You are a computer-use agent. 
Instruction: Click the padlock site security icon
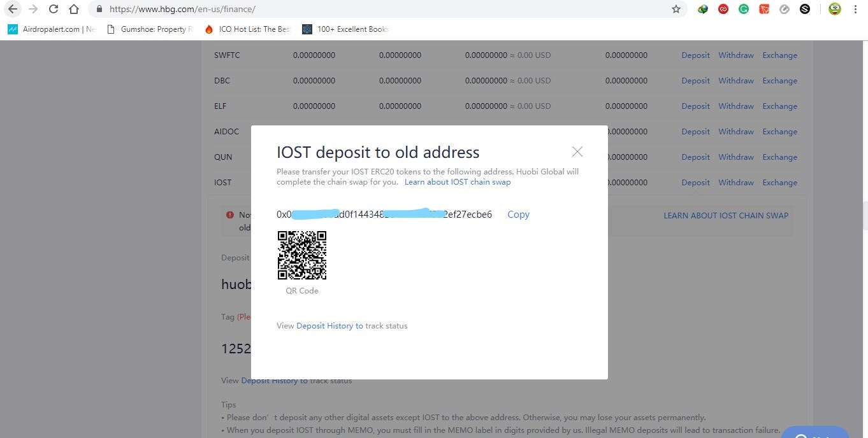[x=99, y=10]
